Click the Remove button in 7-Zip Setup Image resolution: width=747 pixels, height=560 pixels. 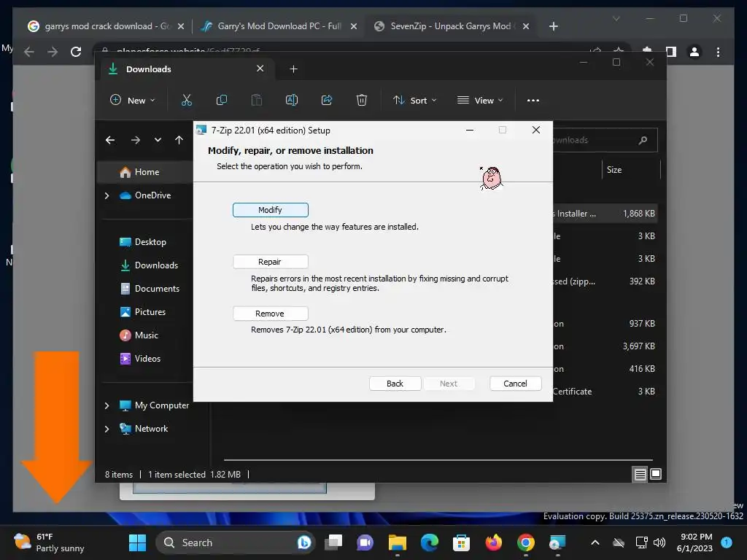point(270,314)
